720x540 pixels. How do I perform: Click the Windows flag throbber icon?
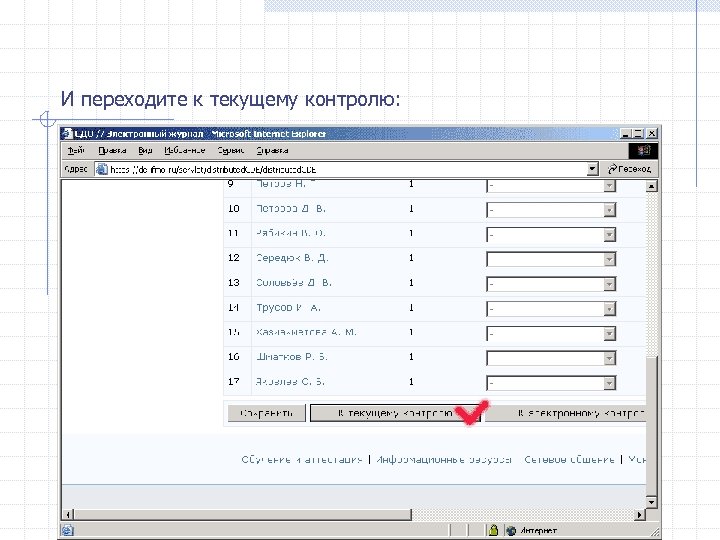643,151
